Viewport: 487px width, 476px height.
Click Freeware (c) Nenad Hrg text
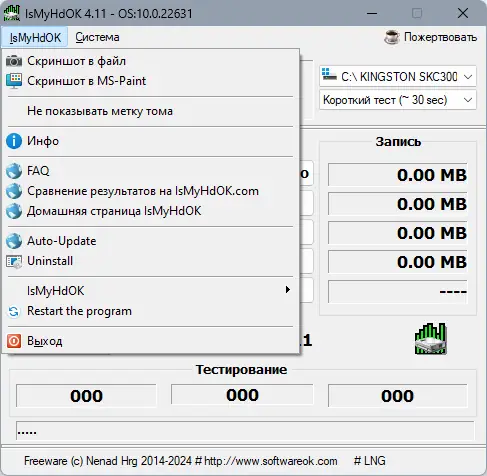[80, 461]
